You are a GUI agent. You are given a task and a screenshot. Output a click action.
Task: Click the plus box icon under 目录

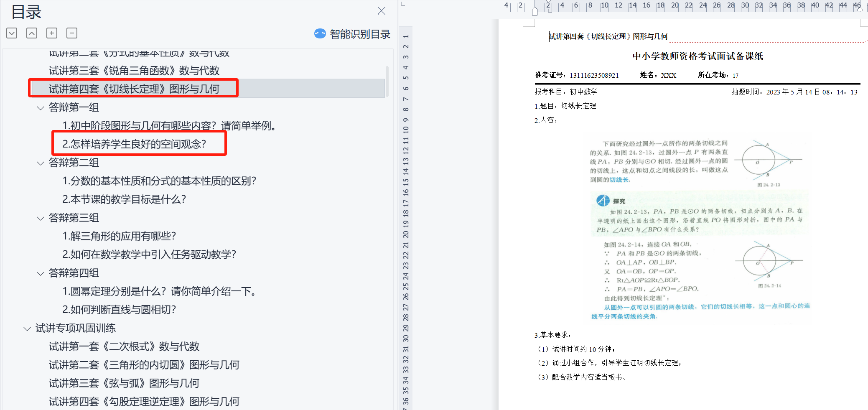(x=52, y=33)
